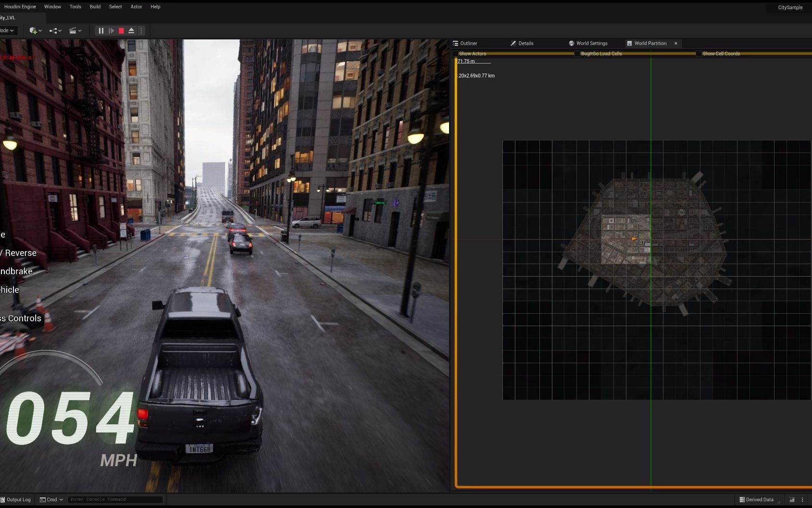Focus the Enter Console Command field
This screenshot has width=812, height=508.
114,500
